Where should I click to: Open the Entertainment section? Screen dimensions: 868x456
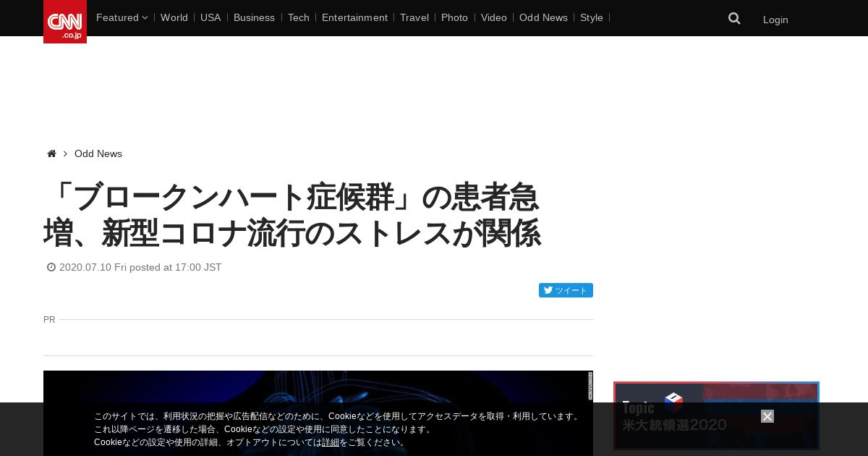click(354, 17)
